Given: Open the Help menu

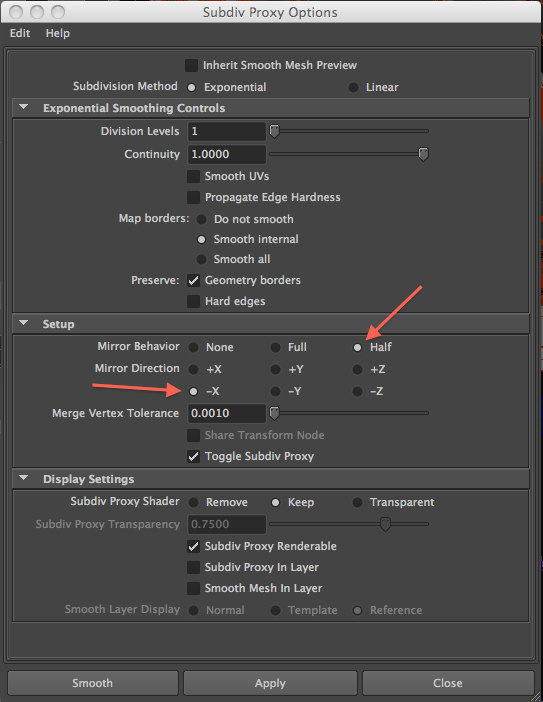Looking at the screenshot, I should tap(58, 33).
